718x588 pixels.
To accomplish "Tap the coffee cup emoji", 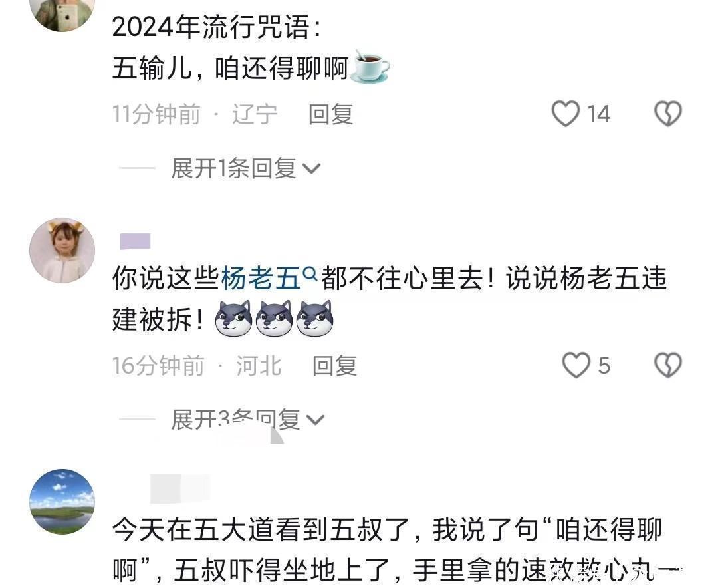I will point(370,67).
